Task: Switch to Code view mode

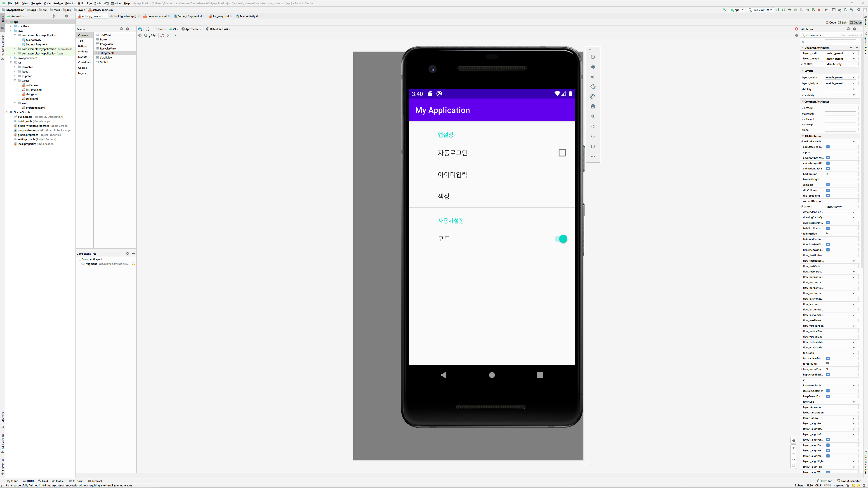Action: pos(831,23)
